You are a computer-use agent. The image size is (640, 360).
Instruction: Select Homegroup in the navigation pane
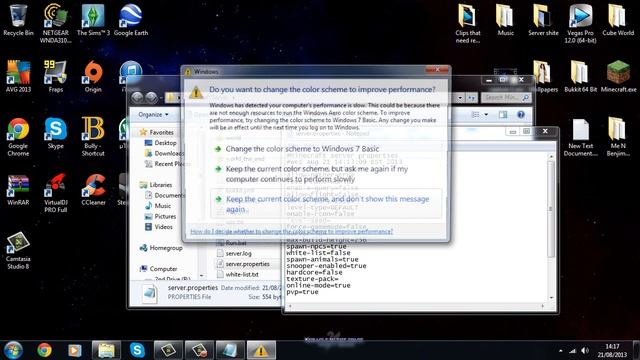[161, 248]
